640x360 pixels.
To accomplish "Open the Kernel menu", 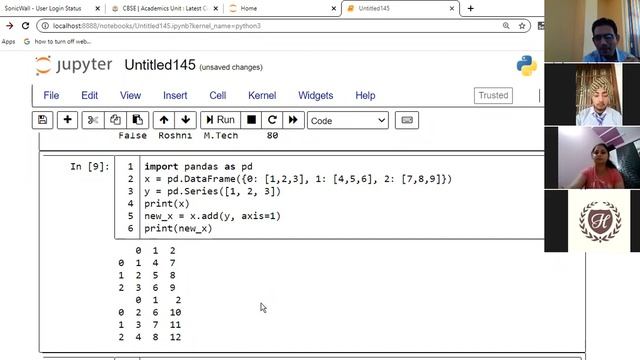I will point(262,96).
